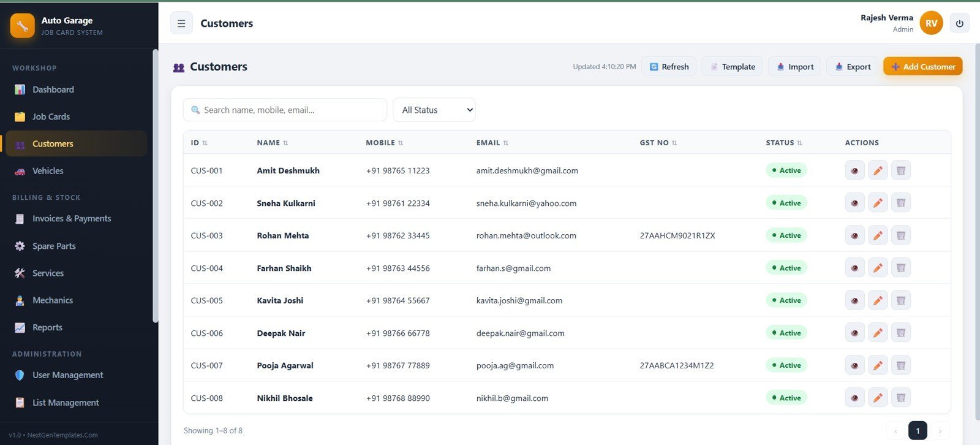Click the Refresh button

pos(669,66)
